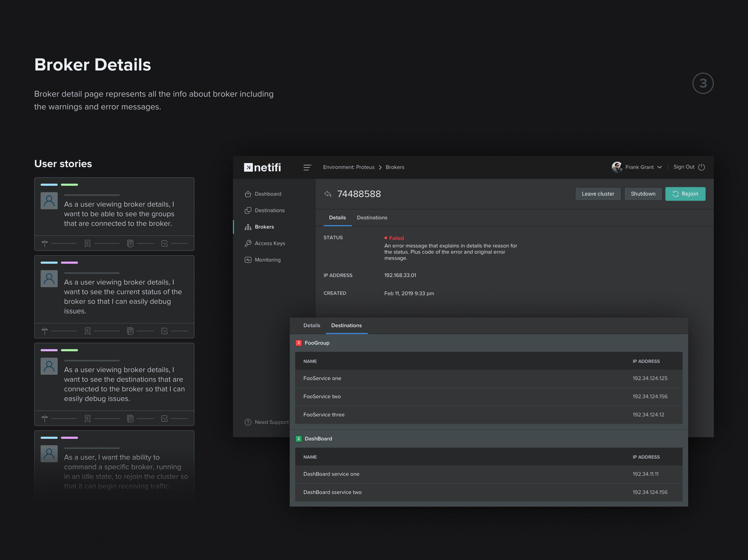This screenshot has height=560, width=748.
Task: Click the checkbox icon in first user story
Action: pos(165,243)
